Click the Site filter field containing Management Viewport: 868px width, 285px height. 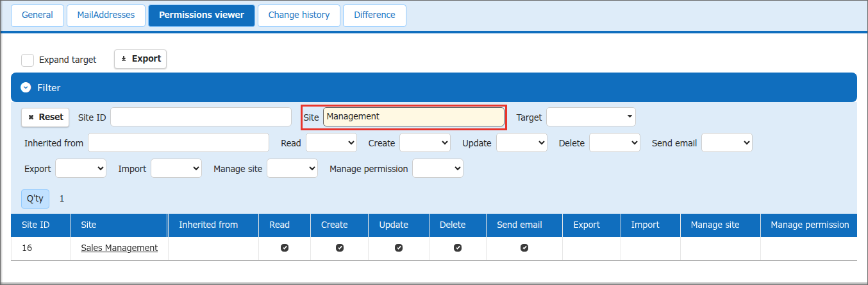pyautogui.click(x=413, y=117)
